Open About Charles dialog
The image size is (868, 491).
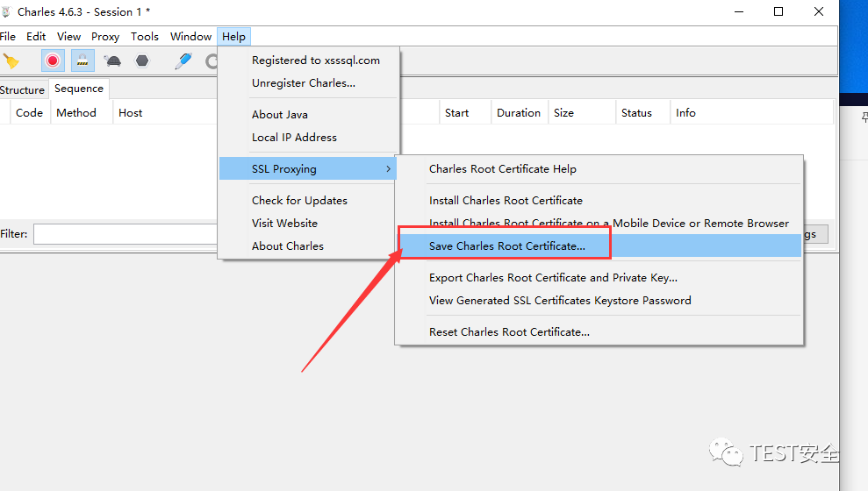[309, 246]
